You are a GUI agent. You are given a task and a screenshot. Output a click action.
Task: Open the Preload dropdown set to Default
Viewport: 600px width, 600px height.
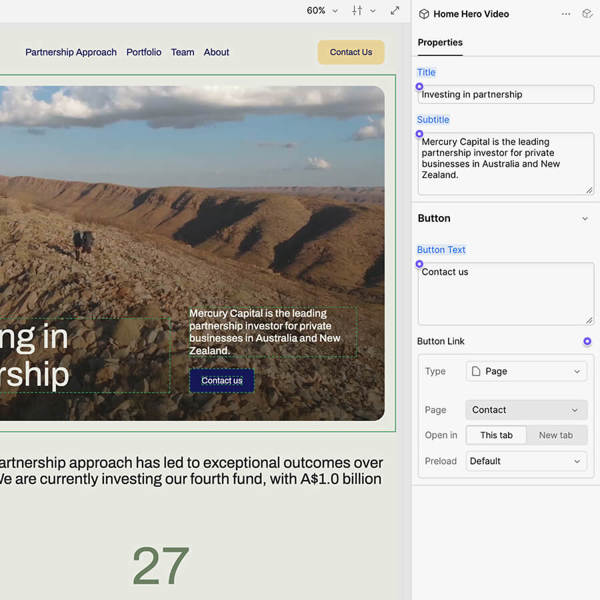tap(526, 461)
